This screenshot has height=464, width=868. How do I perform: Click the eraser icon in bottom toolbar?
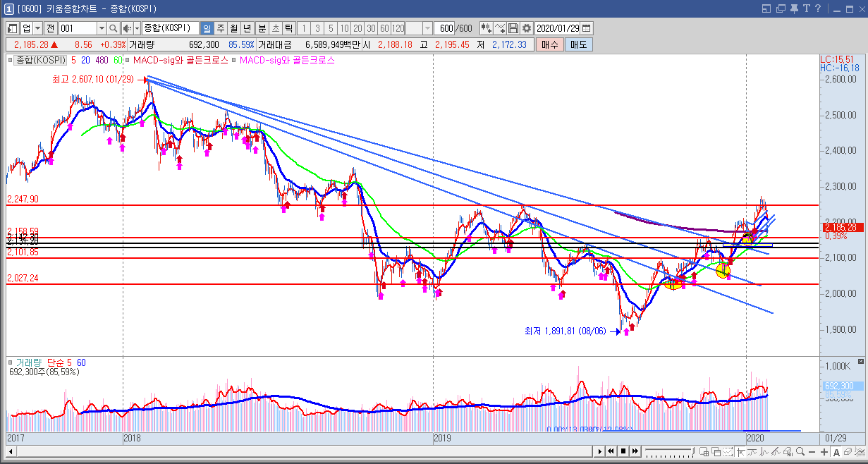848,451
